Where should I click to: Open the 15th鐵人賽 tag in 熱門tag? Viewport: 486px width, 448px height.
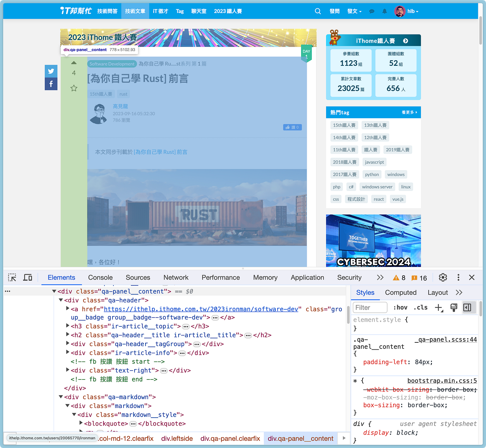(x=344, y=125)
